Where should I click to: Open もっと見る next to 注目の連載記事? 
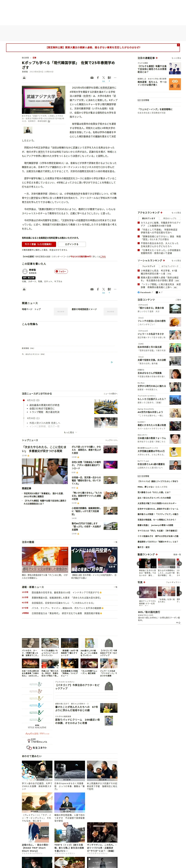[176, 58]
